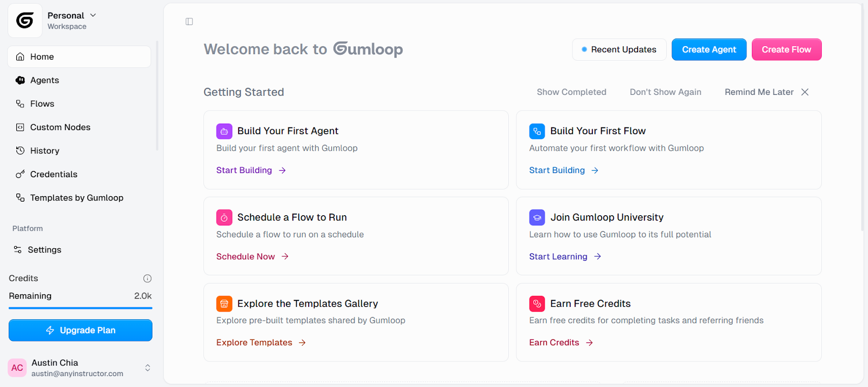This screenshot has height=387, width=868.
Task: Open the Agents section icon
Action: [20, 80]
